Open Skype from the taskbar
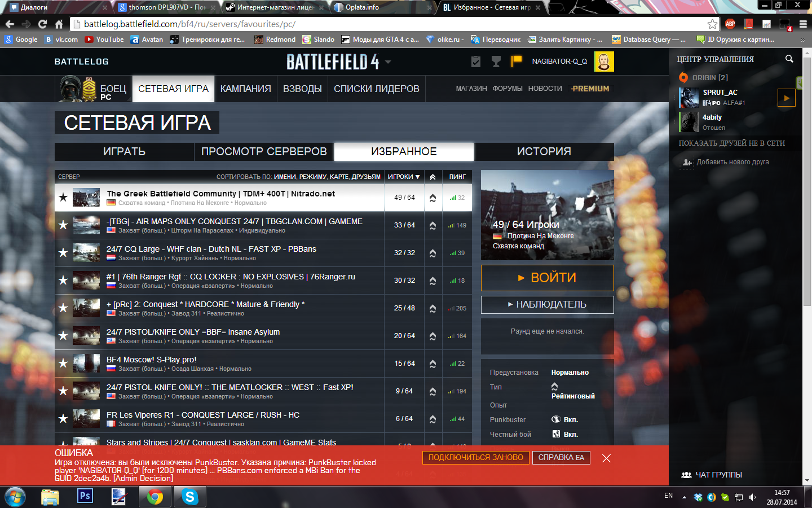The width and height of the screenshot is (812, 508). tap(190, 497)
